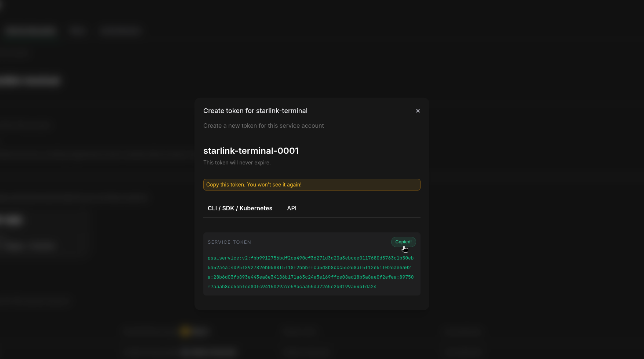Click the divider line below the dialog header
This screenshot has height=359, width=644.
[312, 141]
